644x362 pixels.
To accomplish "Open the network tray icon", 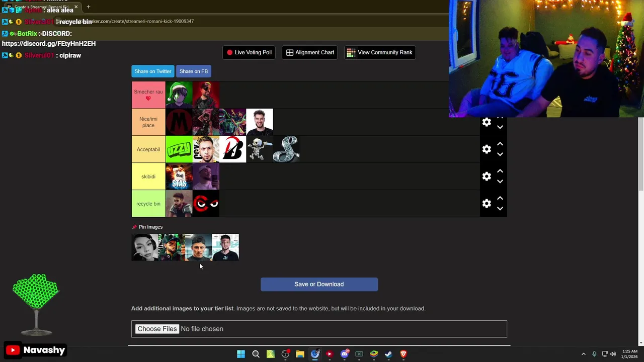I will (605, 354).
